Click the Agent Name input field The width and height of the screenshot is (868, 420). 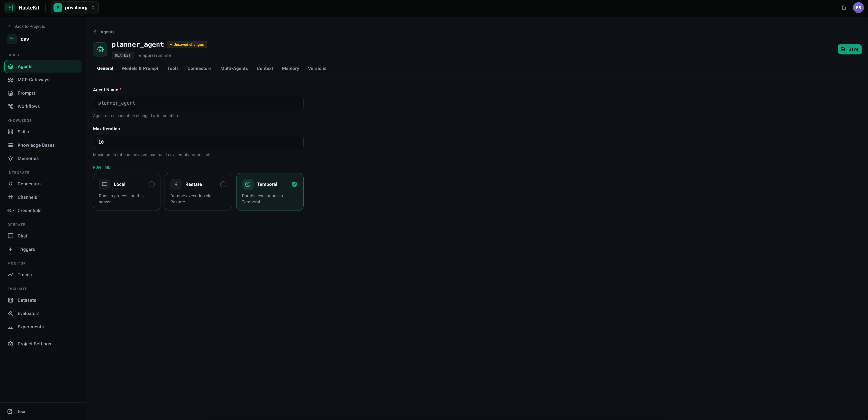tap(198, 103)
